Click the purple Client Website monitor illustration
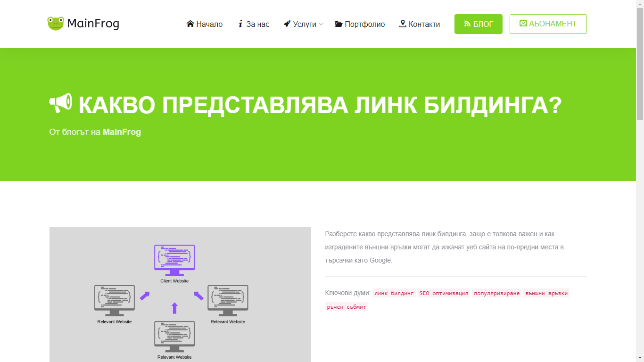 (x=174, y=260)
